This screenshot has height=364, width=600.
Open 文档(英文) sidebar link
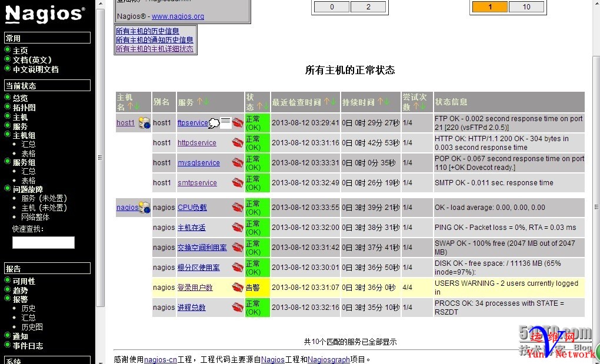click(x=32, y=60)
